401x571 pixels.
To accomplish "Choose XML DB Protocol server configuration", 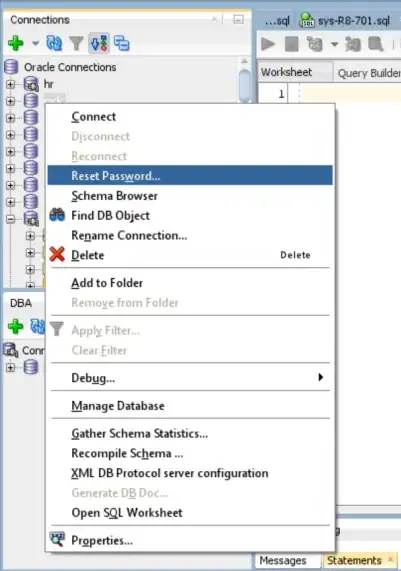I will (190, 473).
